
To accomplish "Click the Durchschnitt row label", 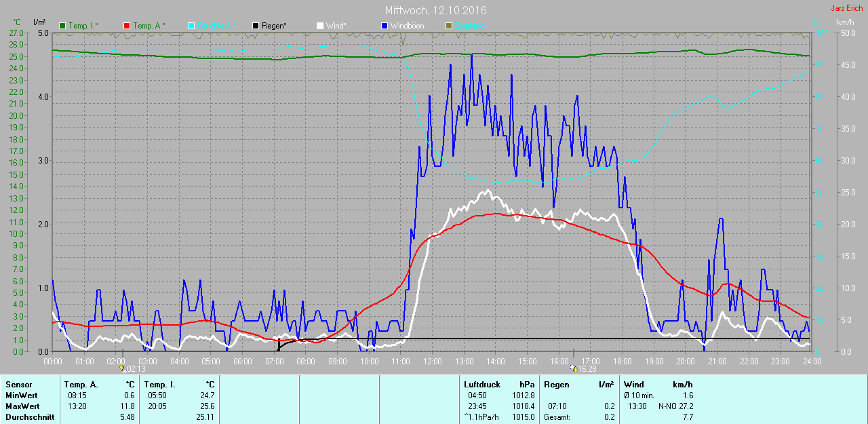I will 30,417.
